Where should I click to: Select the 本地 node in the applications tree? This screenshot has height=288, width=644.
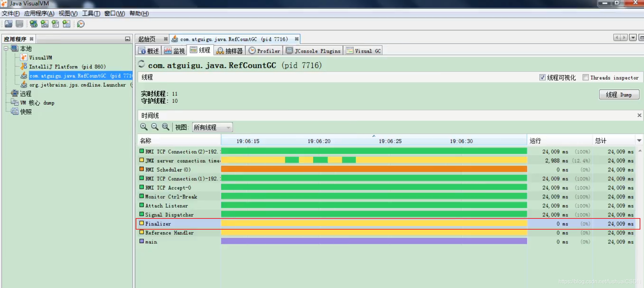(26, 49)
